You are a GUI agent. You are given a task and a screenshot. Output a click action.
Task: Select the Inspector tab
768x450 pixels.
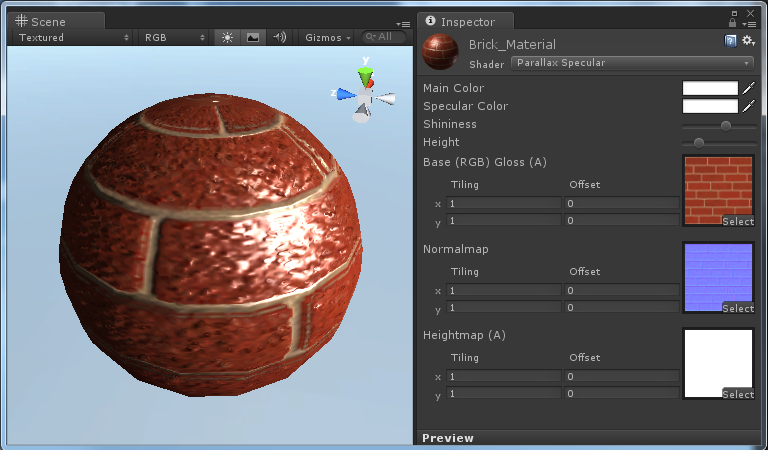[x=465, y=22]
